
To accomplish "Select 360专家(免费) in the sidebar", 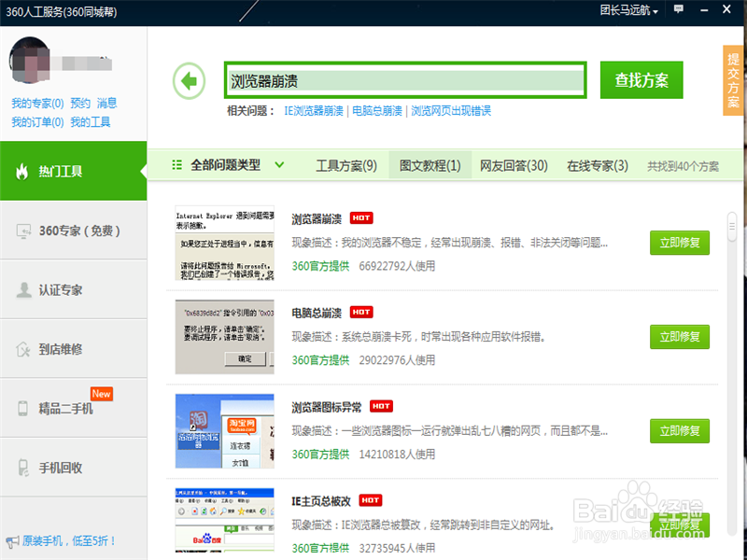I will click(74, 231).
